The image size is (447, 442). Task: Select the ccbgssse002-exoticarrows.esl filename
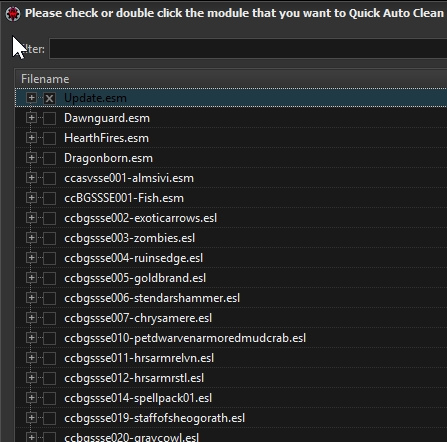pos(141,218)
